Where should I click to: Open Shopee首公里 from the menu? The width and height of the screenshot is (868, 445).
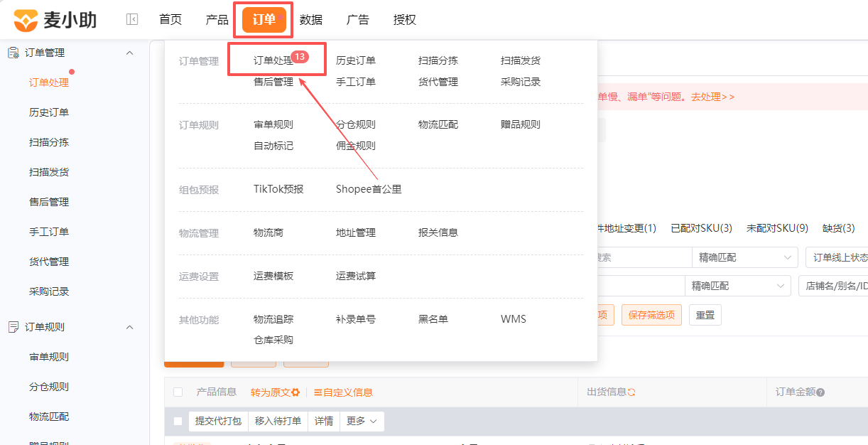tap(369, 189)
